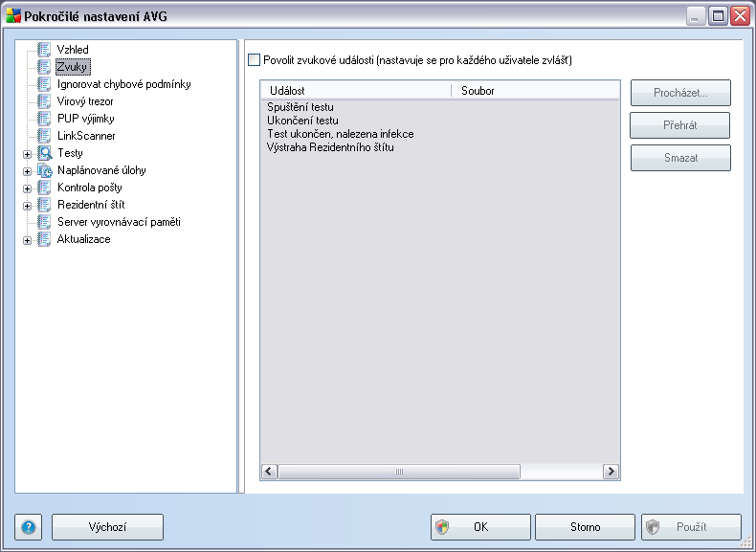Viewport: 756px width, 552px height.
Task: Click the Naplánované úlohy clock icon
Action: [x=44, y=170]
